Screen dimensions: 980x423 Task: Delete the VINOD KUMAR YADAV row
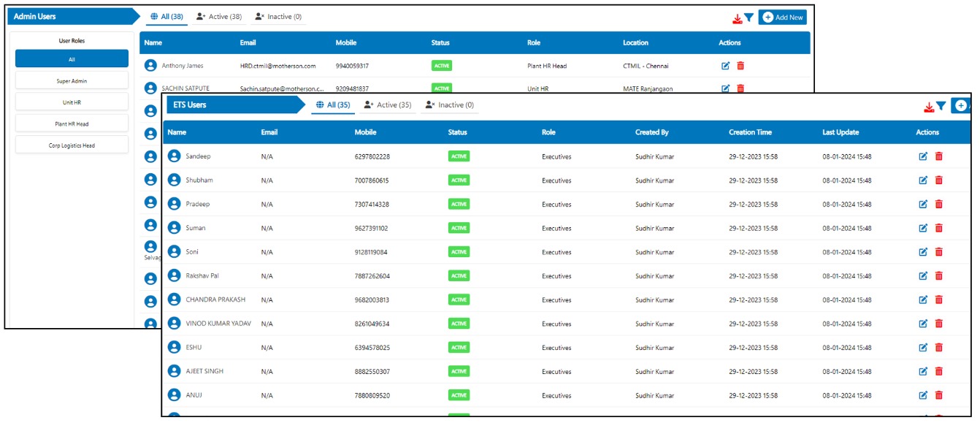[939, 324]
